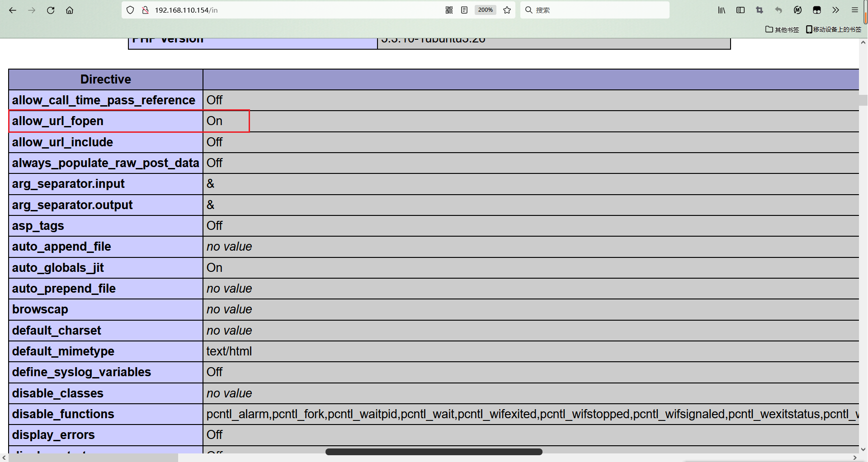Screen dimensions: 868x462
Task: Select the auto_append_file directive
Action: tap(61, 247)
